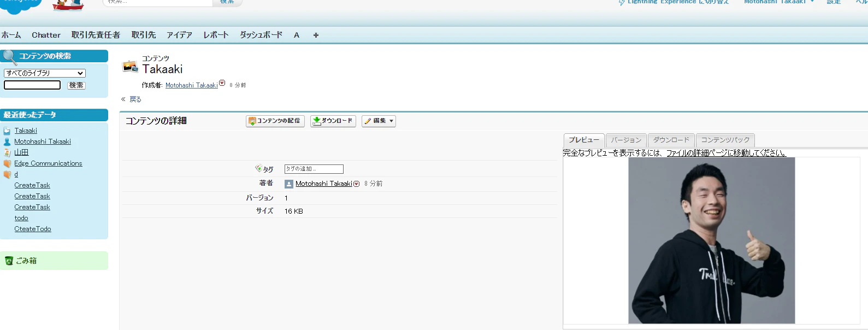Switch to the ダウンロード tab
This screenshot has width=868, height=330.
coord(671,140)
